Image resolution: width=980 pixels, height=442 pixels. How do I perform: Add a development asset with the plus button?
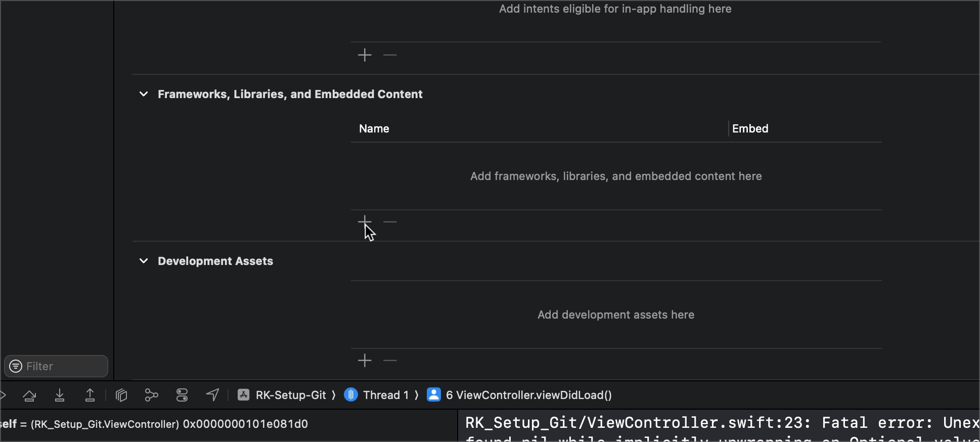[365, 360]
